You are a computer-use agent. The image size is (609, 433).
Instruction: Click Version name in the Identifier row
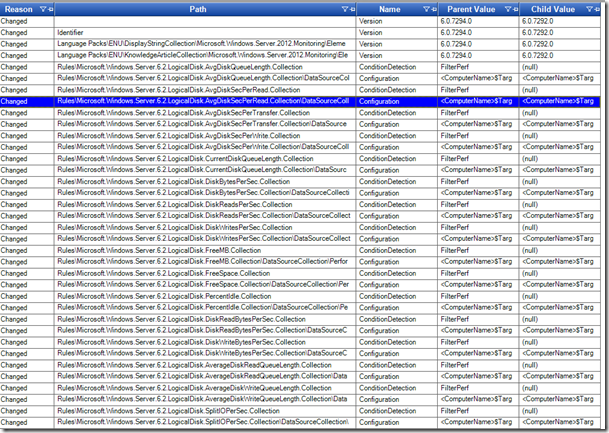coord(371,33)
